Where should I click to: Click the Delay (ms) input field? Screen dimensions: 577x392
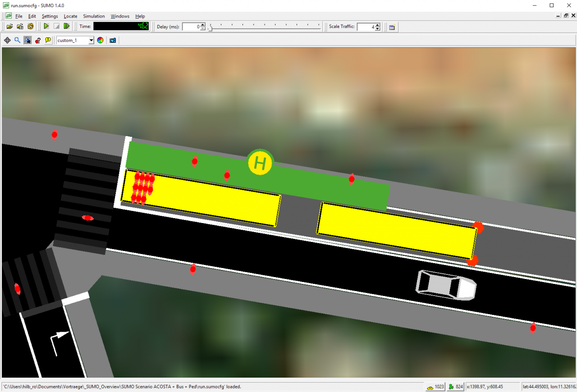click(x=191, y=27)
